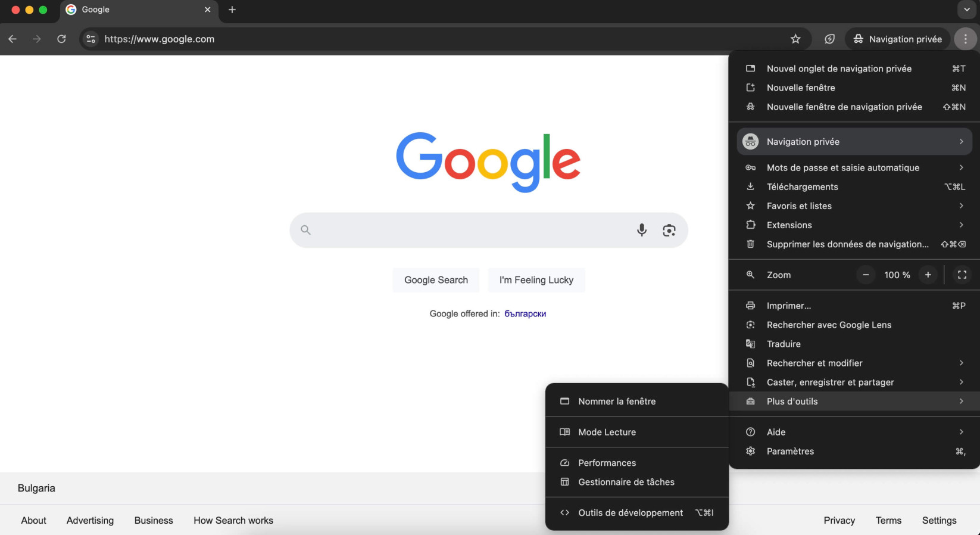Open the Performance icon next to the bookmark star
Screen dimensions: 980x535
[829, 39]
